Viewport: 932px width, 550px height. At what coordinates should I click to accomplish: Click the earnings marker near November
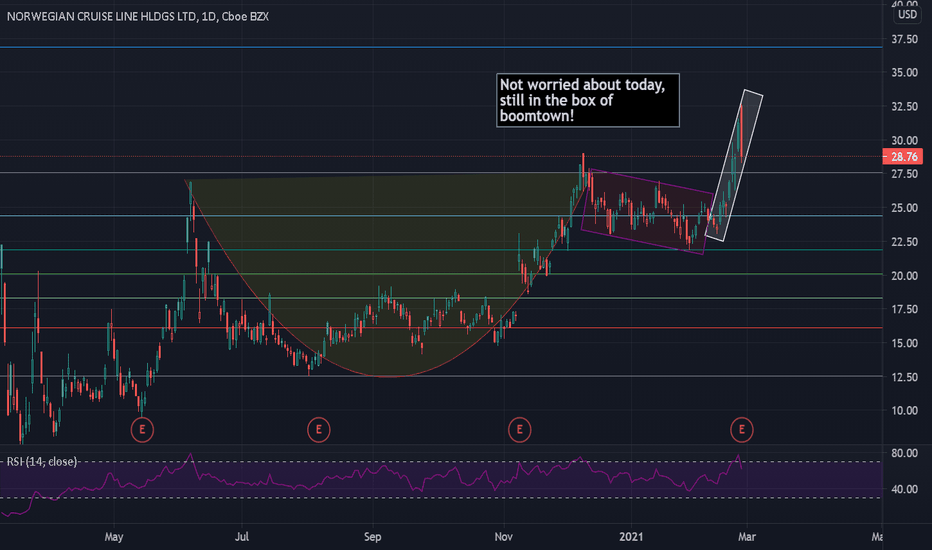tap(519, 429)
